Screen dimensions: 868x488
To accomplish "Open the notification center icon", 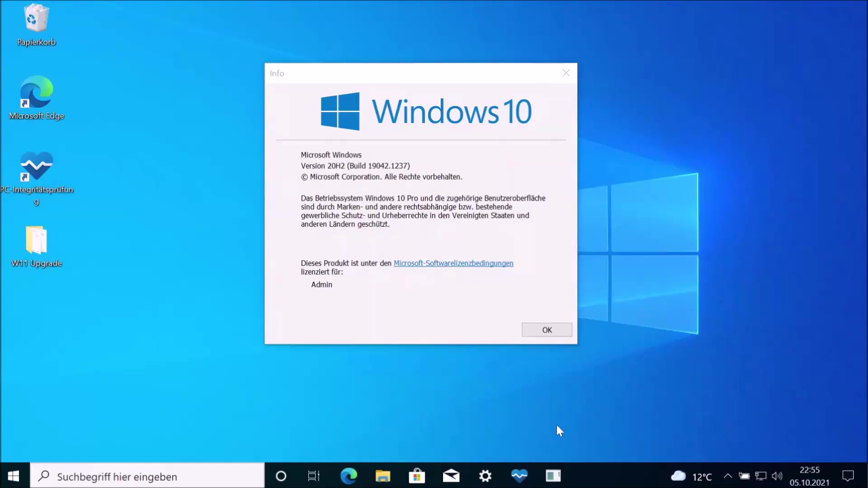I will point(848,476).
